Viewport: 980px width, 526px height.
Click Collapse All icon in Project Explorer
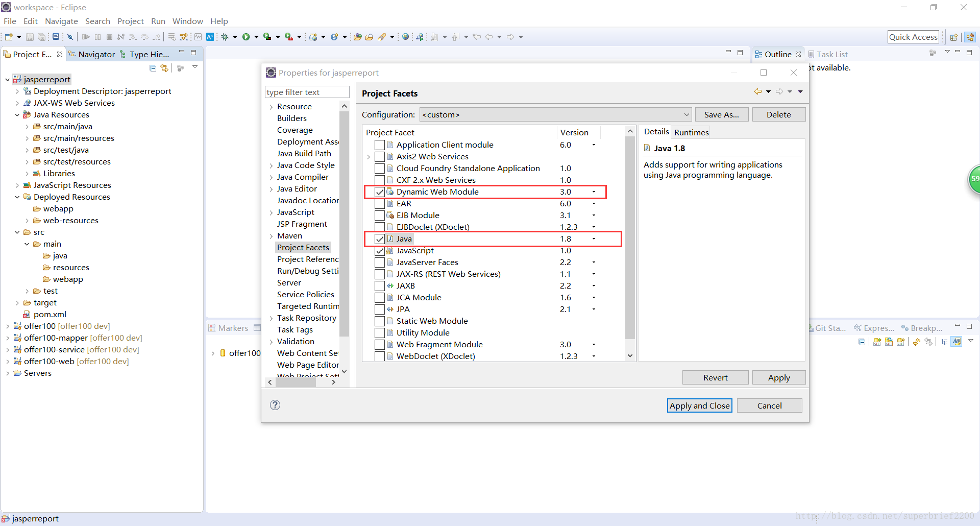[x=153, y=68]
